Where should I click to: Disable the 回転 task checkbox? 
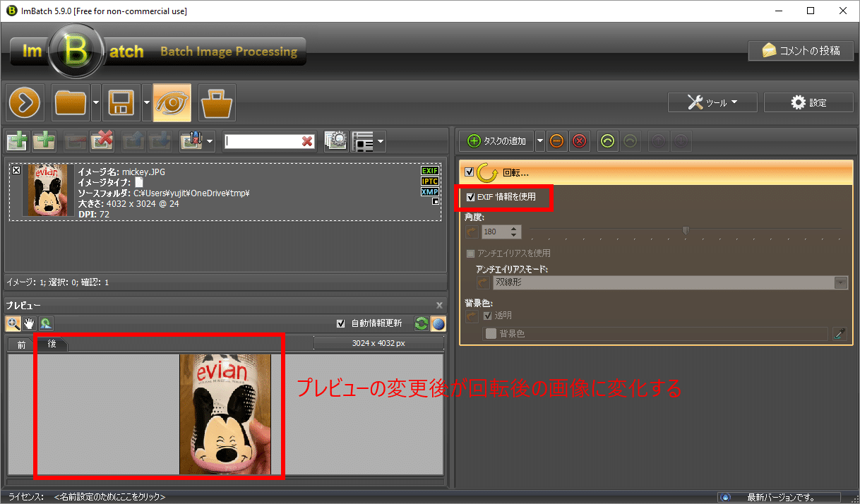pyautogui.click(x=469, y=170)
